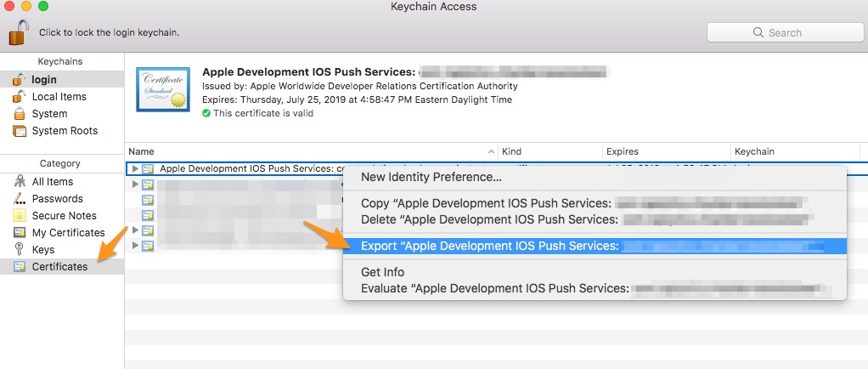Expand the Apple Development IOS Push Services row

tap(135, 168)
